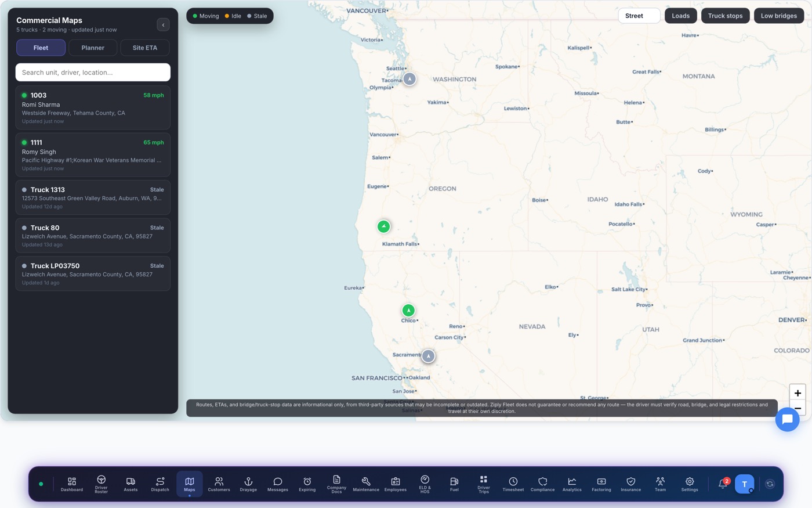Click gray stale truck marker near Tacoma
The height and width of the screenshot is (508, 812).
(x=409, y=79)
